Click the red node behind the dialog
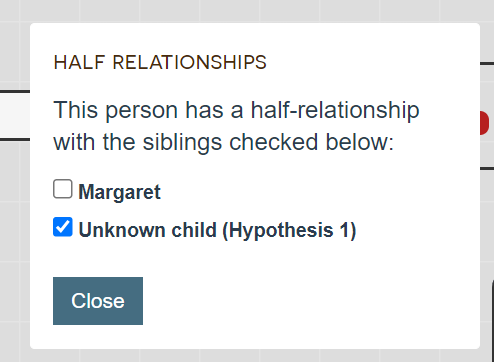Viewport: 494px width, 362px height. pyautogui.click(x=484, y=123)
